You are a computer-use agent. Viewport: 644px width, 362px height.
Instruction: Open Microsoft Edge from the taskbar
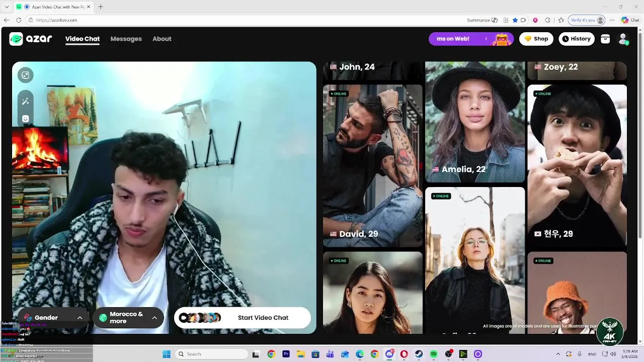[x=360, y=354]
